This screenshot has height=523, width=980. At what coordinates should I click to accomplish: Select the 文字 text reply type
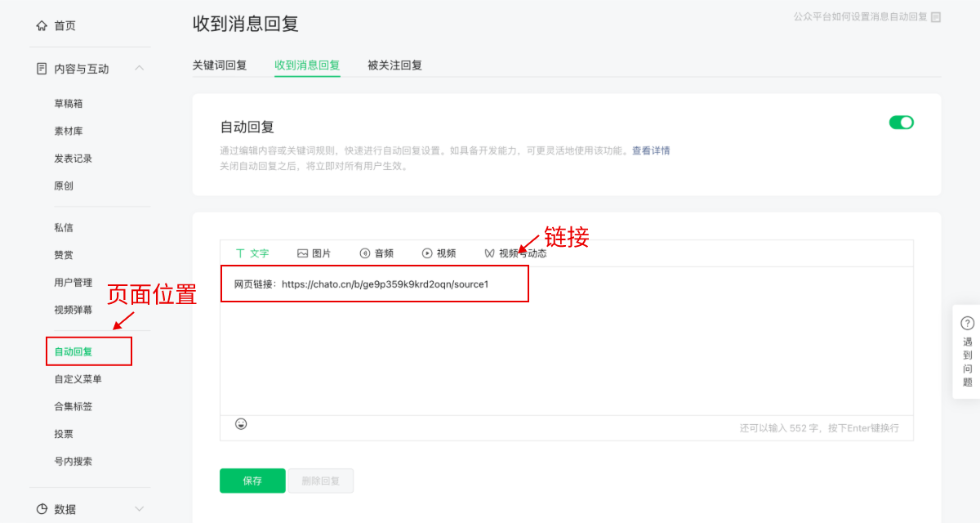click(252, 253)
